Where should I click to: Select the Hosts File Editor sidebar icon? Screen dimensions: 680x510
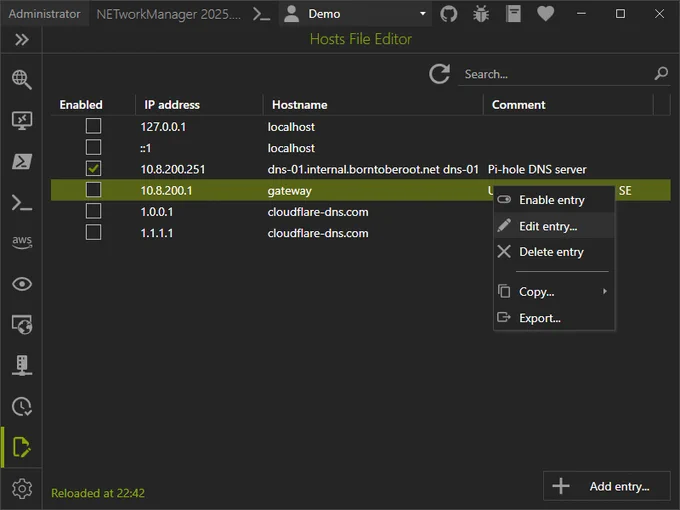pyautogui.click(x=22, y=447)
